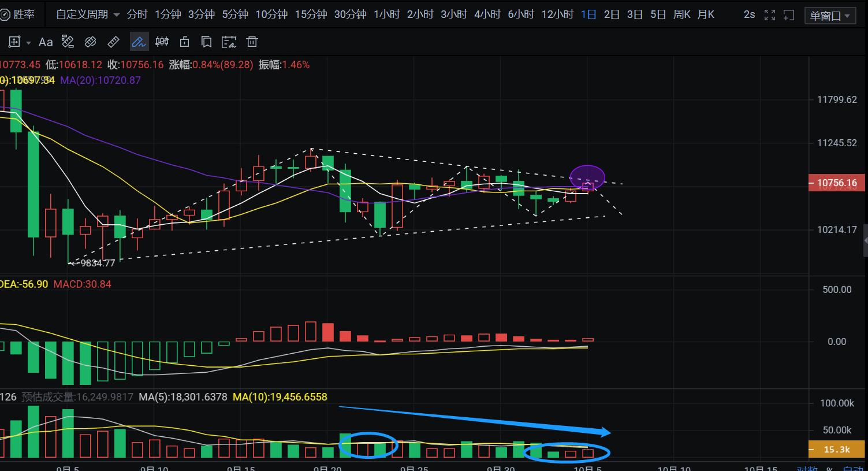868x471 pixels.
Task: Click the candlestick chart style icon
Action: click(x=162, y=42)
